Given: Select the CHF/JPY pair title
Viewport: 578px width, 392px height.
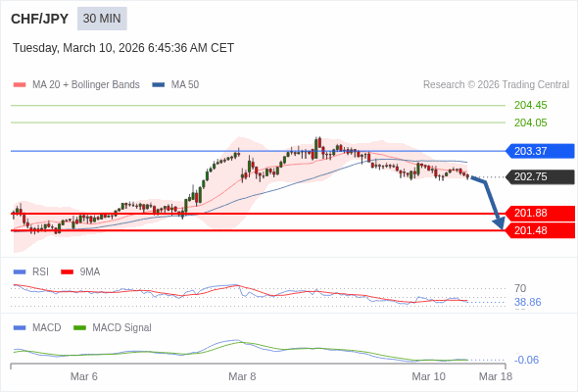Looking at the screenshot, I should pyautogui.click(x=40, y=19).
